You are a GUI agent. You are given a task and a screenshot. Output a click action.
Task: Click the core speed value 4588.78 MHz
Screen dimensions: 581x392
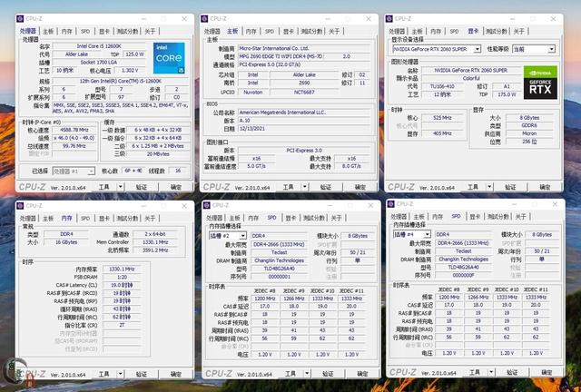pyautogui.click(x=74, y=130)
